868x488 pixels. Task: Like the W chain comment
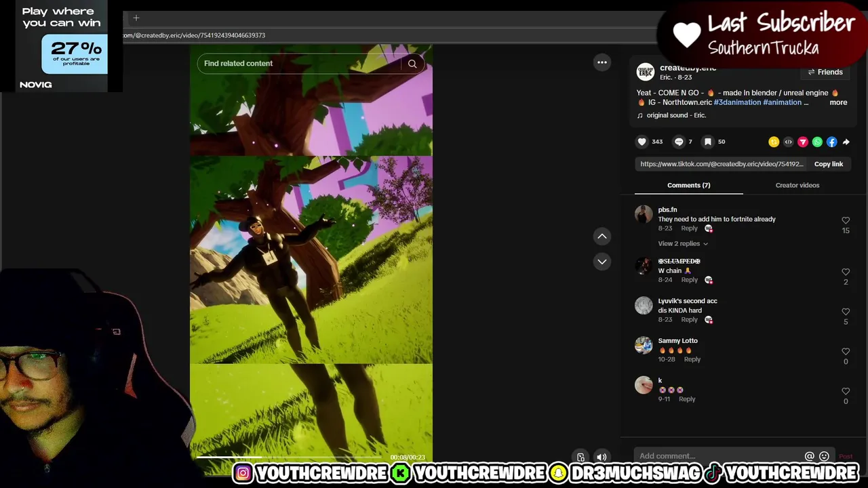point(846,272)
